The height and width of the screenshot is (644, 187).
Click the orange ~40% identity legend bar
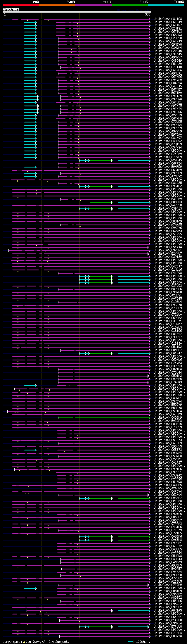click(57, 5)
